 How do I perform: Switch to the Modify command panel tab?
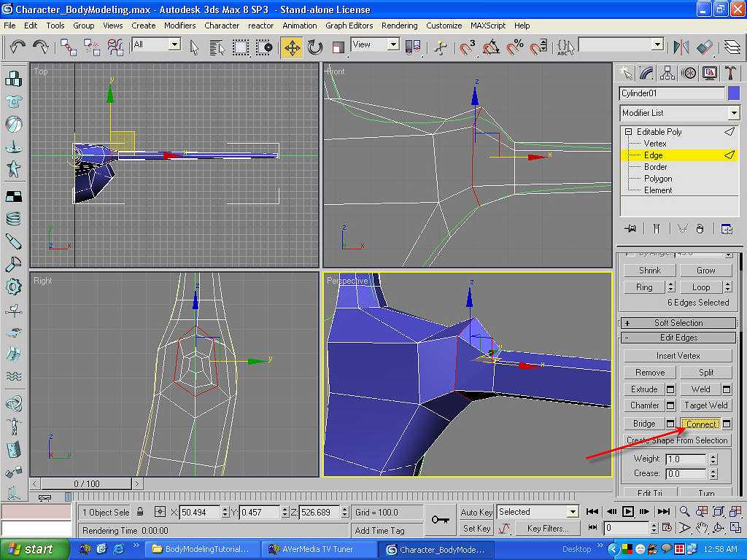pyautogui.click(x=646, y=73)
